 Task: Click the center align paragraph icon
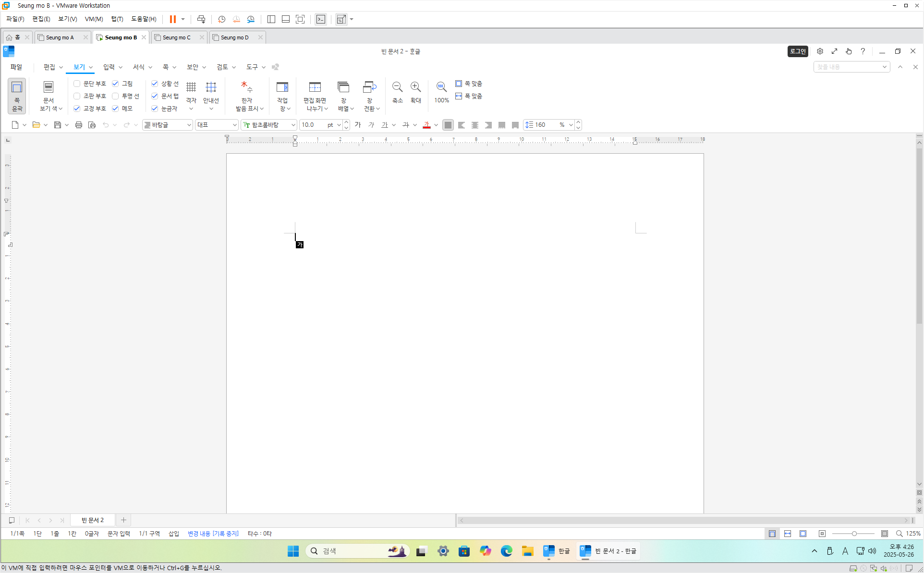[x=475, y=125]
